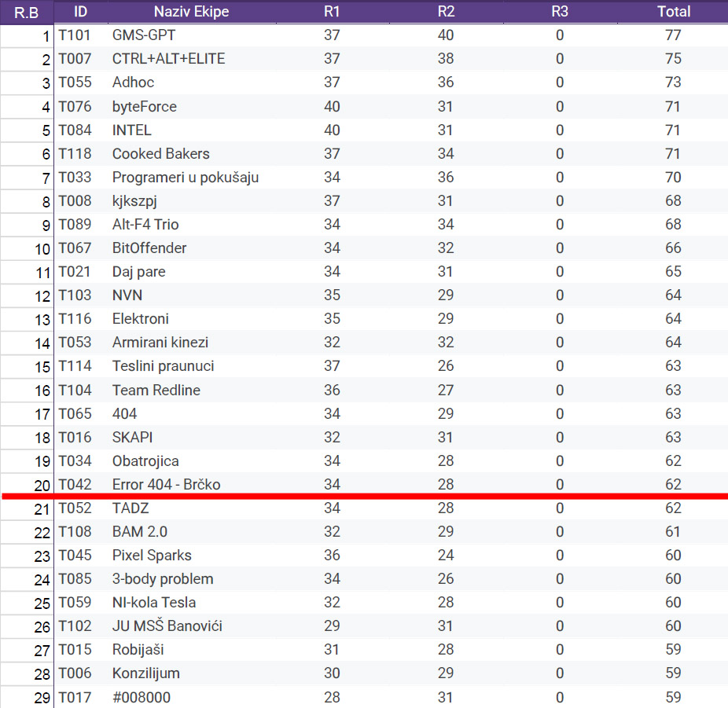Select team name cell 'GMS-GPT'

pos(143,35)
